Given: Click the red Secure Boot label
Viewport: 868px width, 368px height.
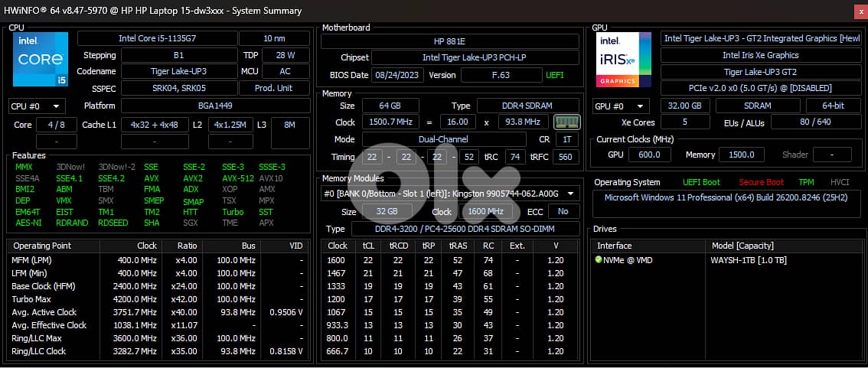Looking at the screenshot, I should click(761, 183).
